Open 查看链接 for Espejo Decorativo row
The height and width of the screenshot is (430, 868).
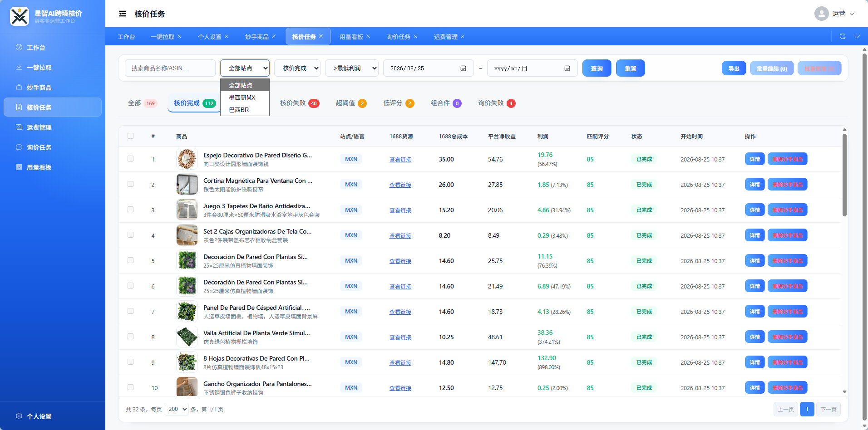point(400,159)
